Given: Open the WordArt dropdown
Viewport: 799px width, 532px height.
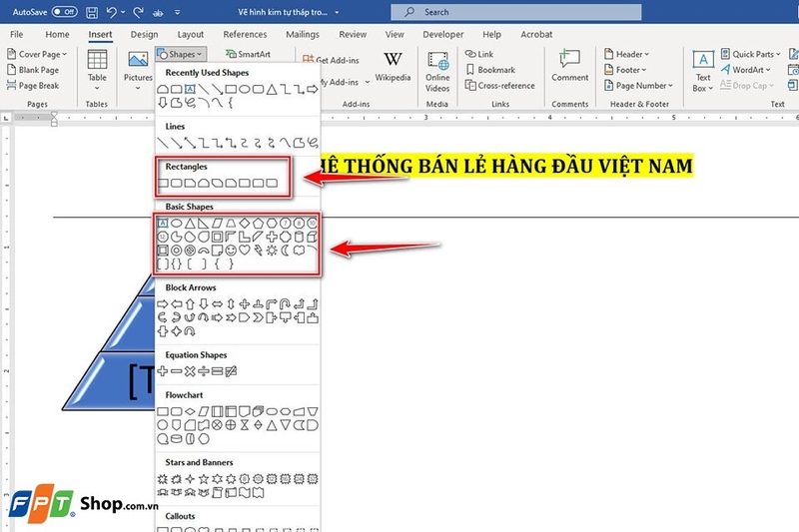Looking at the screenshot, I should click(x=745, y=70).
